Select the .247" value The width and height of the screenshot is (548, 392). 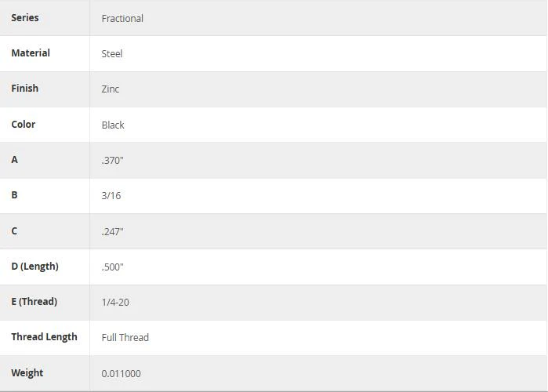coord(113,231)
